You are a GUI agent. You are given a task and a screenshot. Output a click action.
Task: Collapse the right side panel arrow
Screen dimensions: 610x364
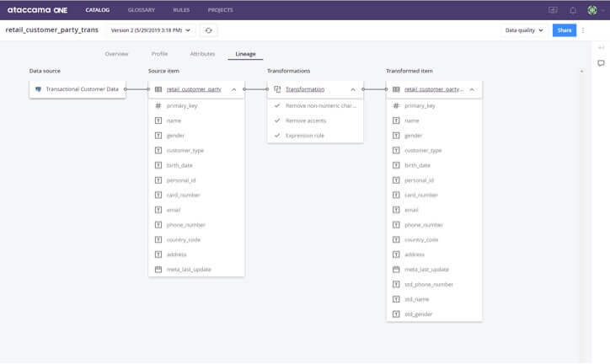[x=601, y=47]
